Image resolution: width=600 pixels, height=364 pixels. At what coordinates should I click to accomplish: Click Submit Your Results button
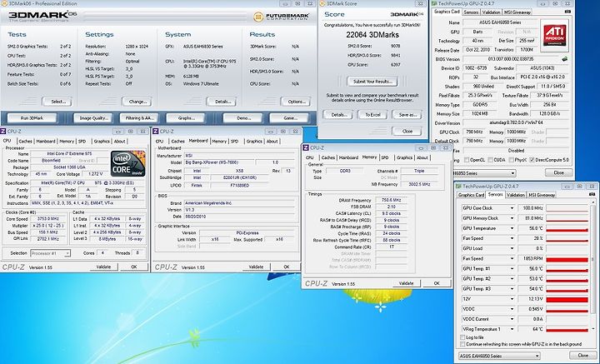372,82
